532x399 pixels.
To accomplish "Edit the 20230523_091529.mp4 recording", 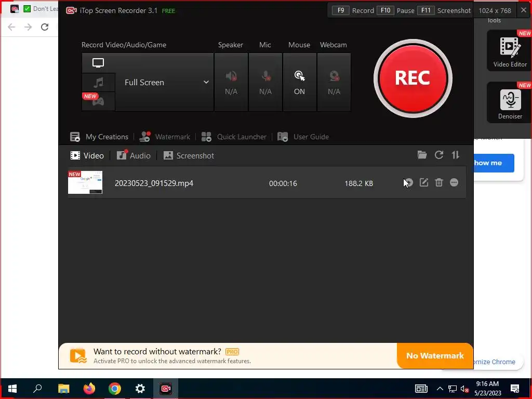I will 424,182.
